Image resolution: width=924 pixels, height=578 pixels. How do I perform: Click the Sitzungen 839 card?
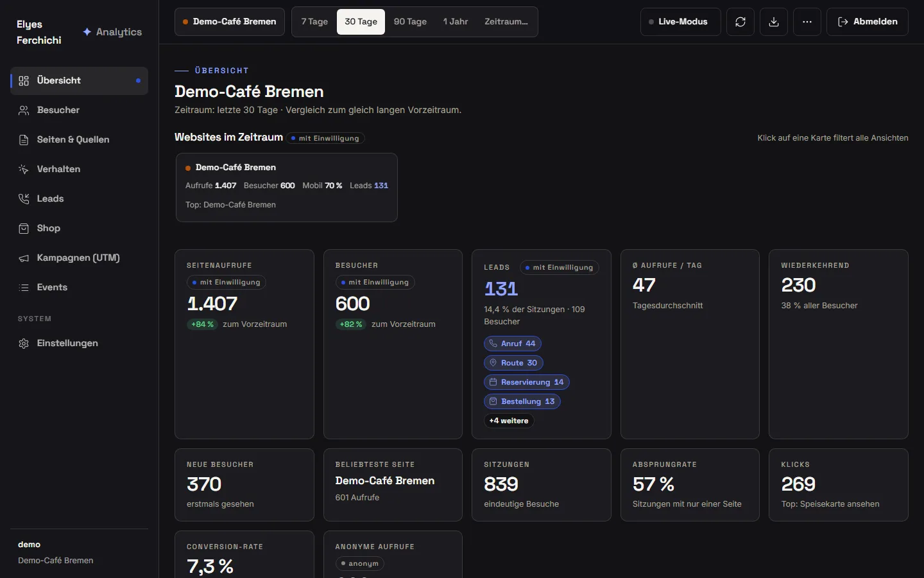coord(542,485)
